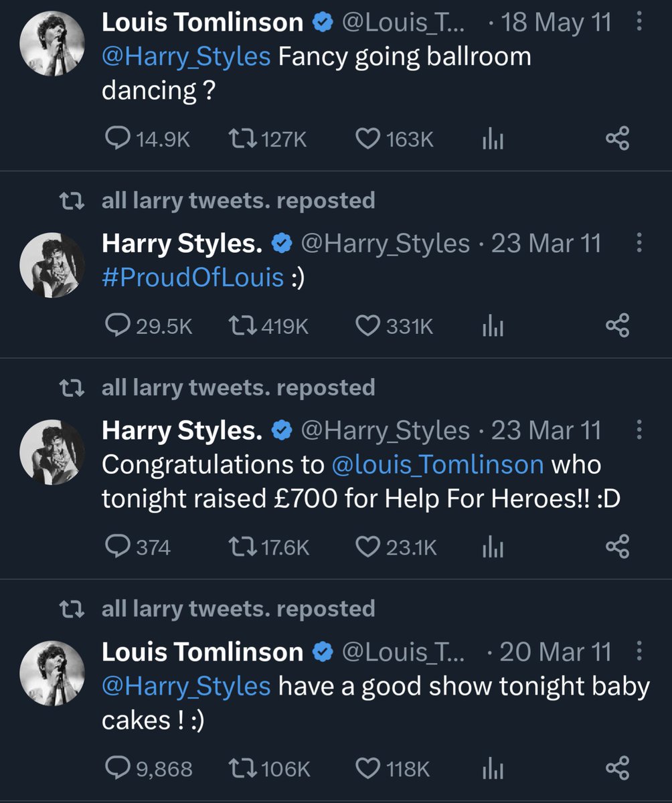The image size is (672, 803).
Task: Open the #ProudOfLouis hashtag
Action: point(193,277)
